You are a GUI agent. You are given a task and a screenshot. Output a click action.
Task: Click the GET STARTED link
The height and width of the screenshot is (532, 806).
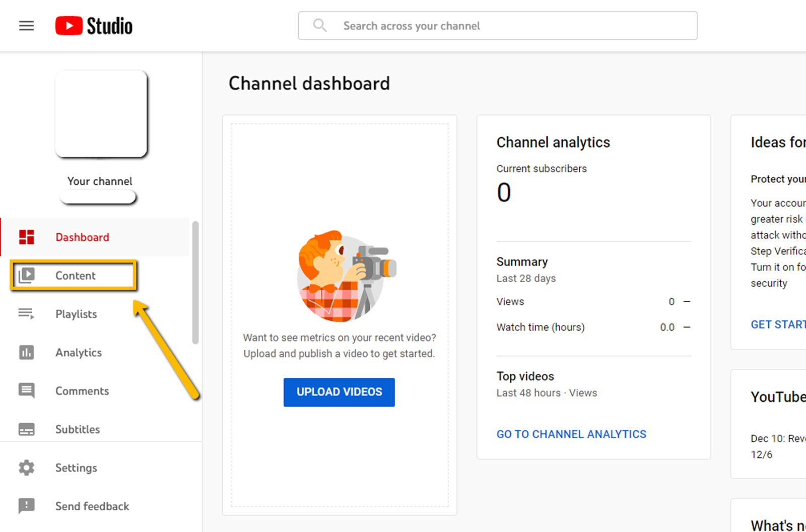coord(778,324)
